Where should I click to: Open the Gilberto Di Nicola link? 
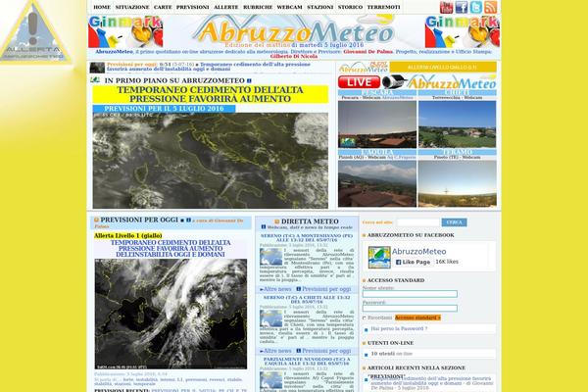pos(294,56)
